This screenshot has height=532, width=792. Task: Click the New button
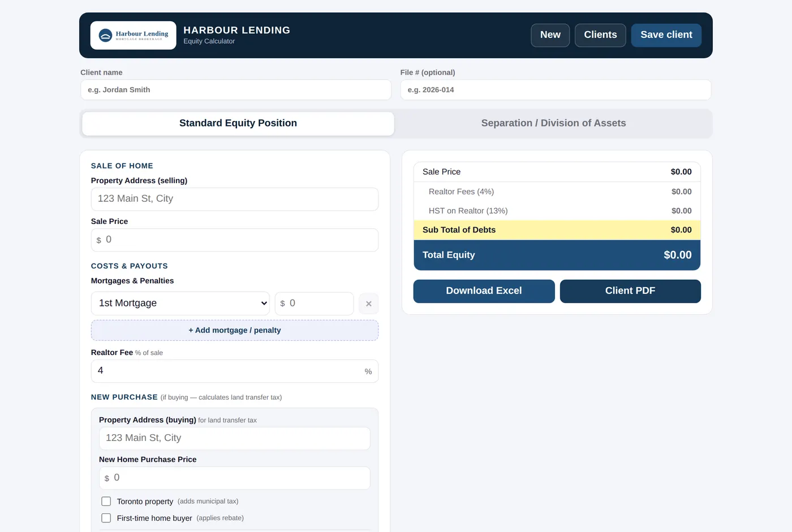coord(550,35)
